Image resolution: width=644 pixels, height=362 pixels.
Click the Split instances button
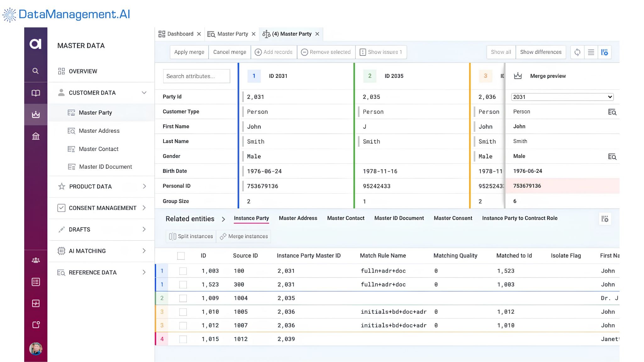coord(191,236)
